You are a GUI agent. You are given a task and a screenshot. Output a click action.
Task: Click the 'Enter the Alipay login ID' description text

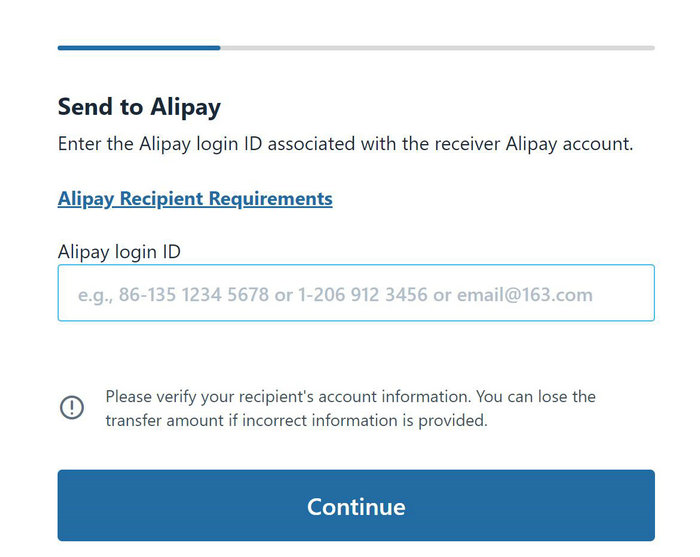(x=346, y=144)
